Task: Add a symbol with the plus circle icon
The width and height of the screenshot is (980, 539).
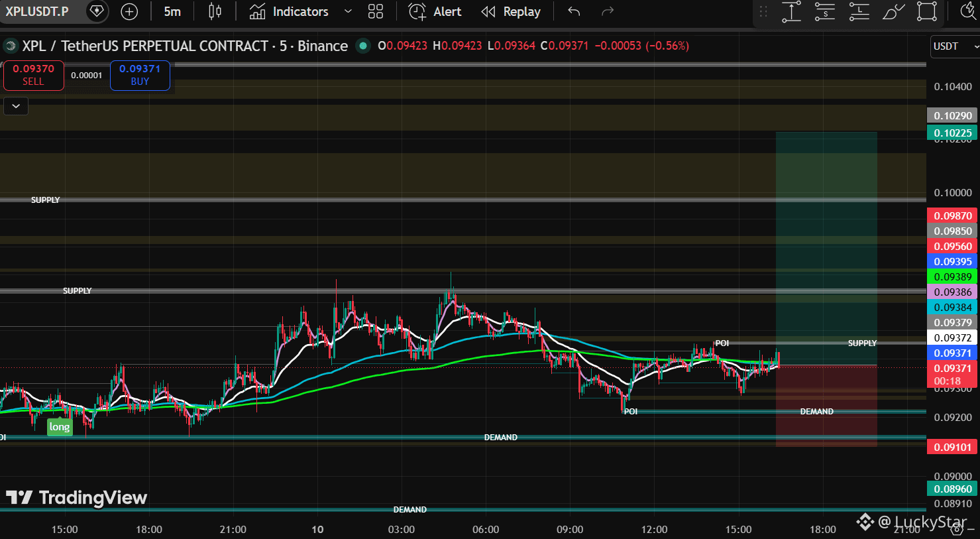Action: tap(129, 11)
